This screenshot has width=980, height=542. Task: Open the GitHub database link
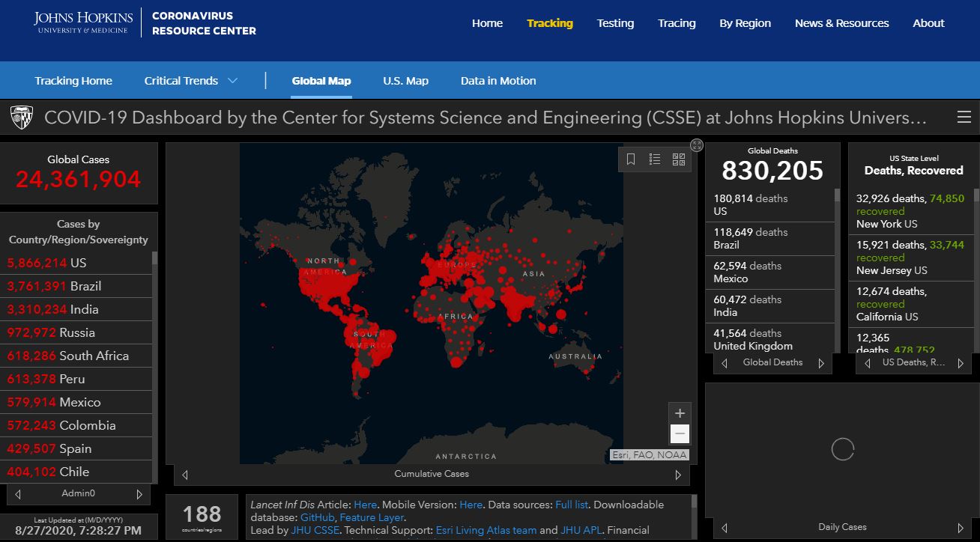[318, 517]
